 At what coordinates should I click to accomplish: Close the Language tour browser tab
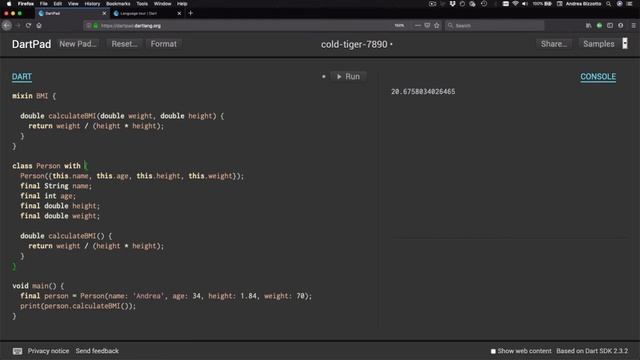pyautogui.click(x=179, y=13)
